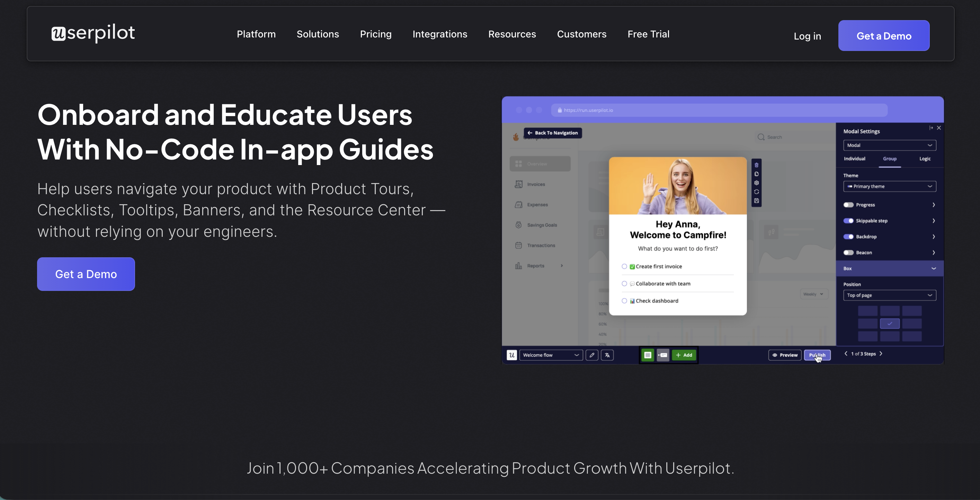Open the Primary theme dropdown
980x500 pixels.
(x=890, y=186)
